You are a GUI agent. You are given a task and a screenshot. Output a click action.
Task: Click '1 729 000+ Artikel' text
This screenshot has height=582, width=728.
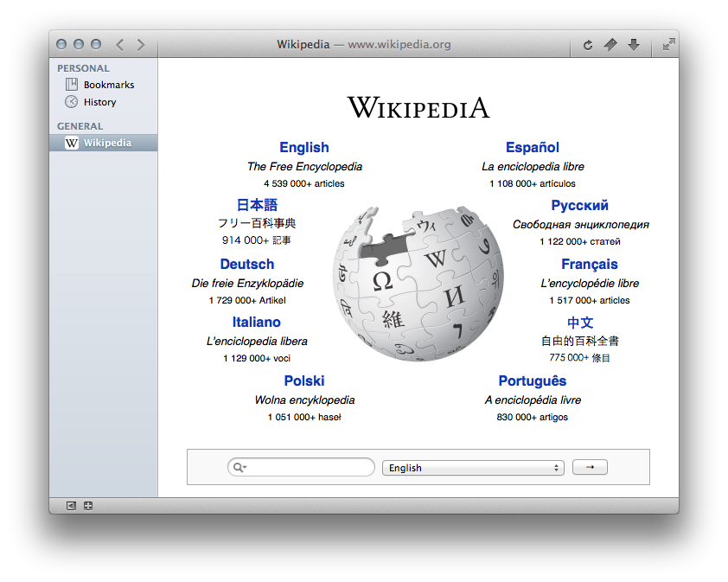(x=247, y=300)
